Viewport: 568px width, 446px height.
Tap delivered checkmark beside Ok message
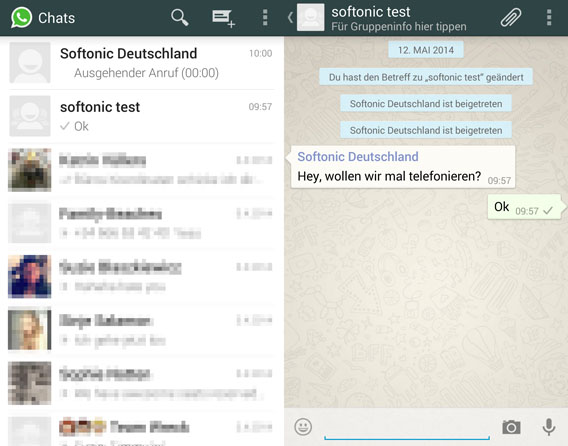pyautogui.click(x=548, y=210)
